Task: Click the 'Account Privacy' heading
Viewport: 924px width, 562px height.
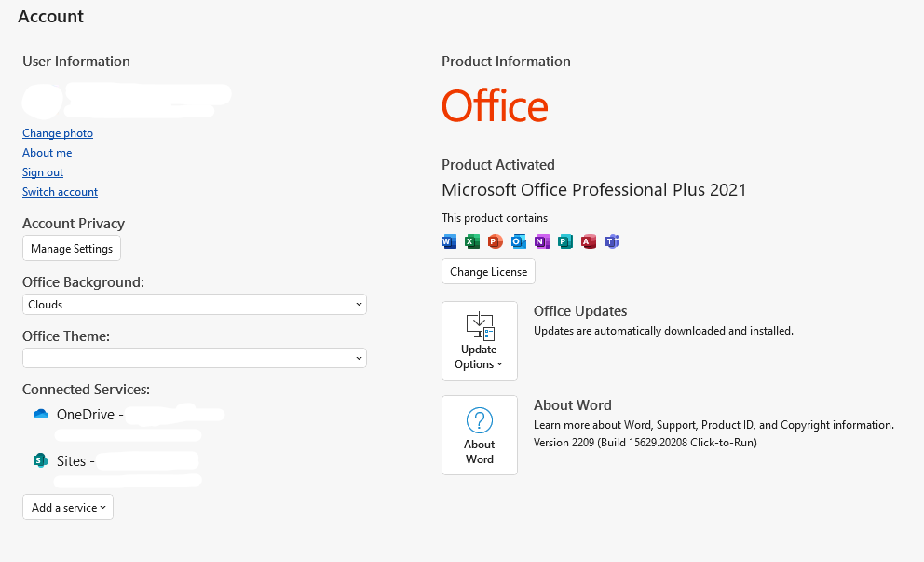Action: (x=74, y=224)
